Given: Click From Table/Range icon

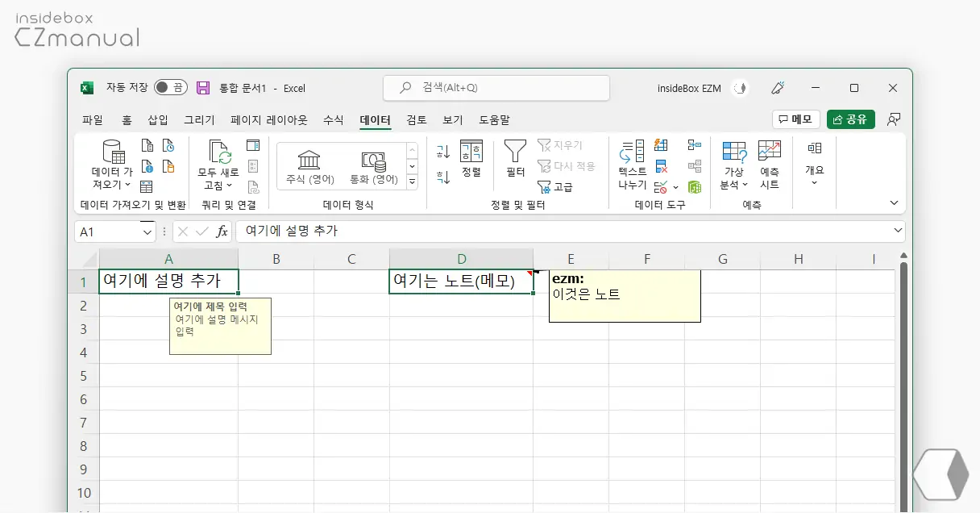Looking at the screenshot, I should pos(147,186).
